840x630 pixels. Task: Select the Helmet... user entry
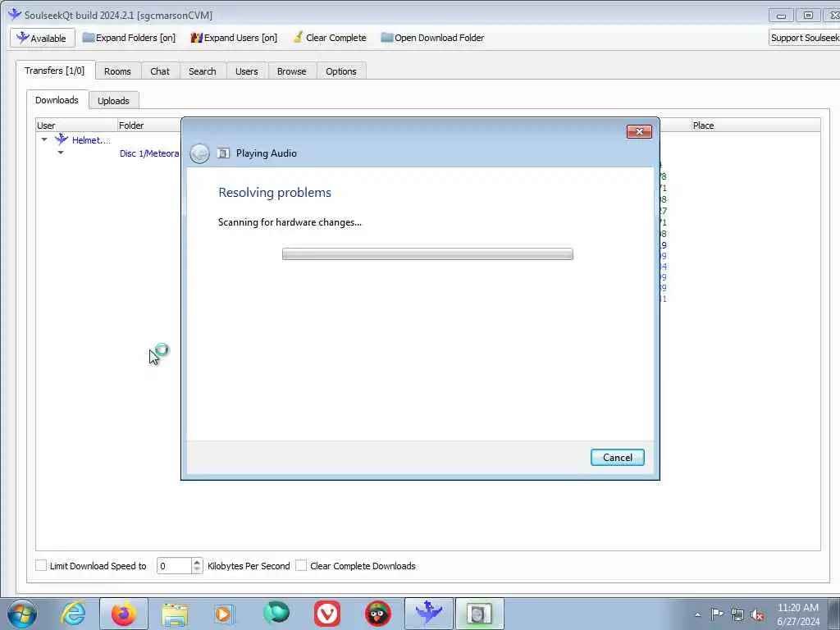point(91,140)
